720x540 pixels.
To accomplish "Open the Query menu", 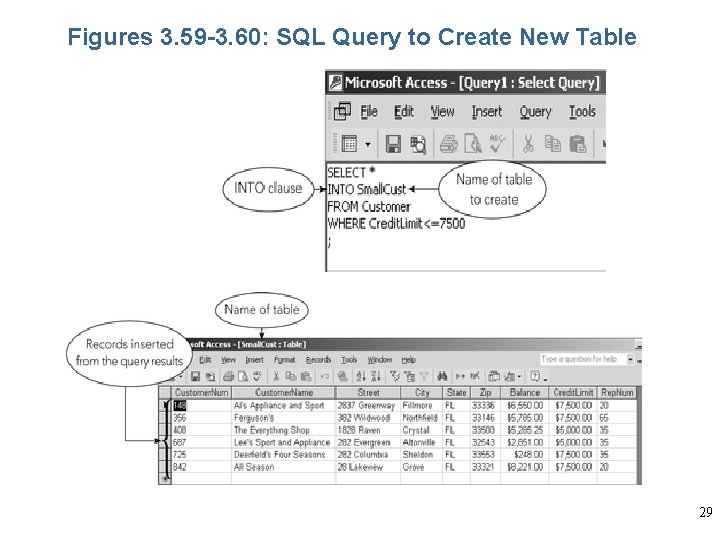I will click(535, 112).
